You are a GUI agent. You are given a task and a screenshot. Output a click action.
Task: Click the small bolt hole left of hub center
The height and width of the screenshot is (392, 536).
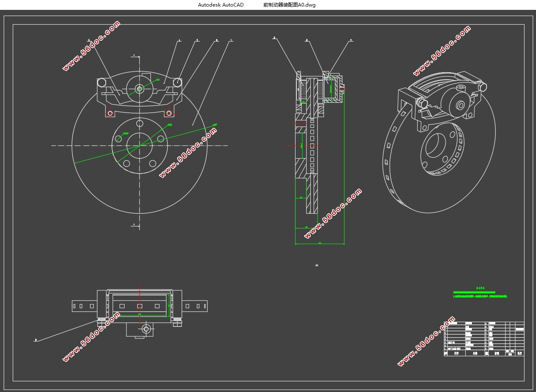pos(118,139)
